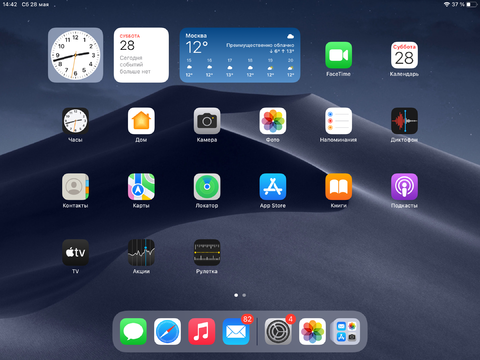Open the Напоминания reminders app
Screen dimensions: 480x360
338,121
